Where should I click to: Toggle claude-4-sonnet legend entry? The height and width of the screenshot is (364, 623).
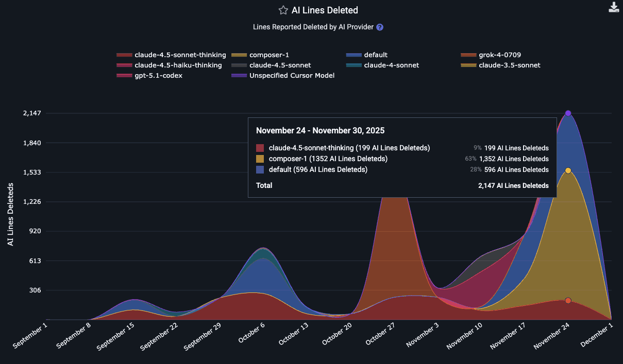391,65
